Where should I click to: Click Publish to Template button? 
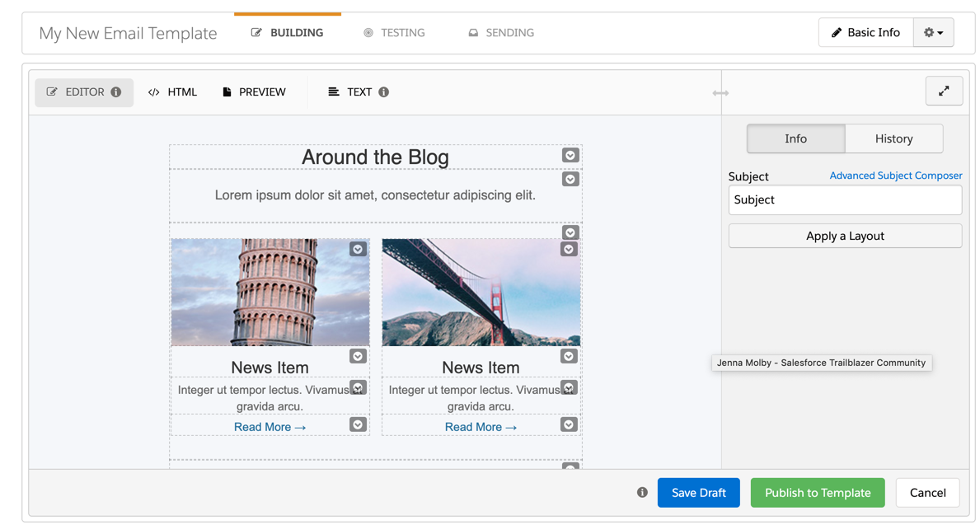817,493
